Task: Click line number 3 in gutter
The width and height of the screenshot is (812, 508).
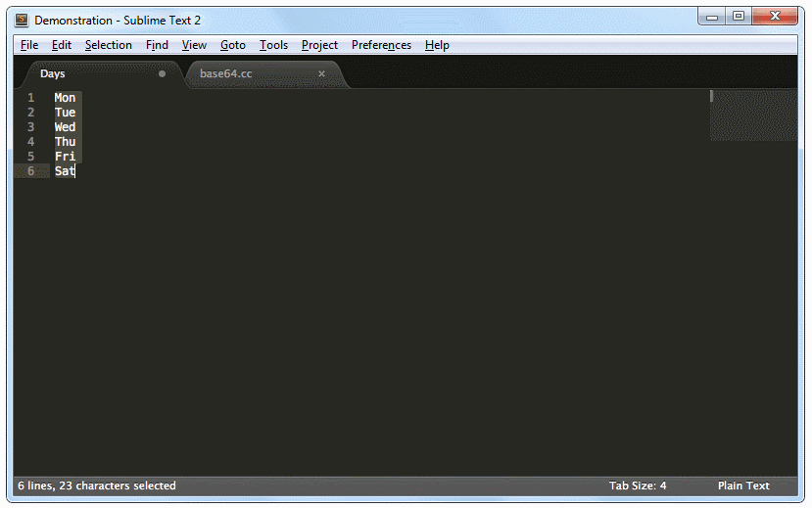Action: 31,126
